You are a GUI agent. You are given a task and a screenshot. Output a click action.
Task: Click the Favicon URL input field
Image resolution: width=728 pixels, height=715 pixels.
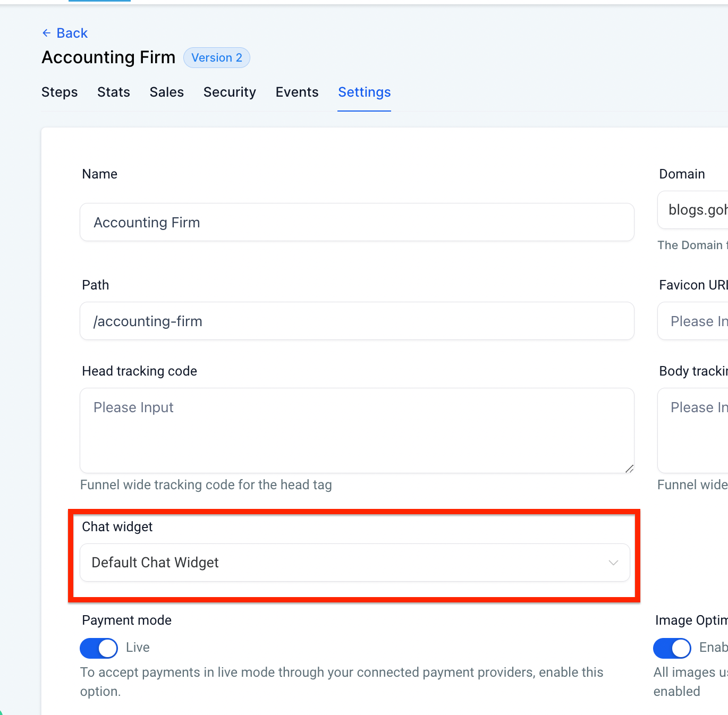693,321
